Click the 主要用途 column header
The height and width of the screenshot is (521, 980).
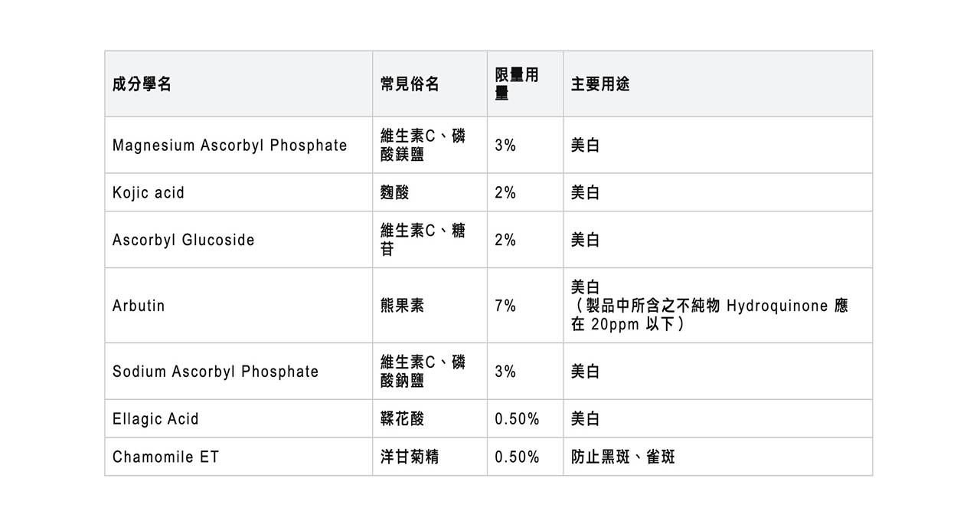600,84
